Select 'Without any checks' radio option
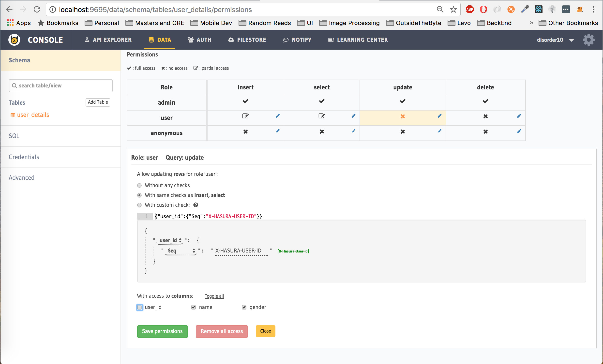 tap(139, 185)
